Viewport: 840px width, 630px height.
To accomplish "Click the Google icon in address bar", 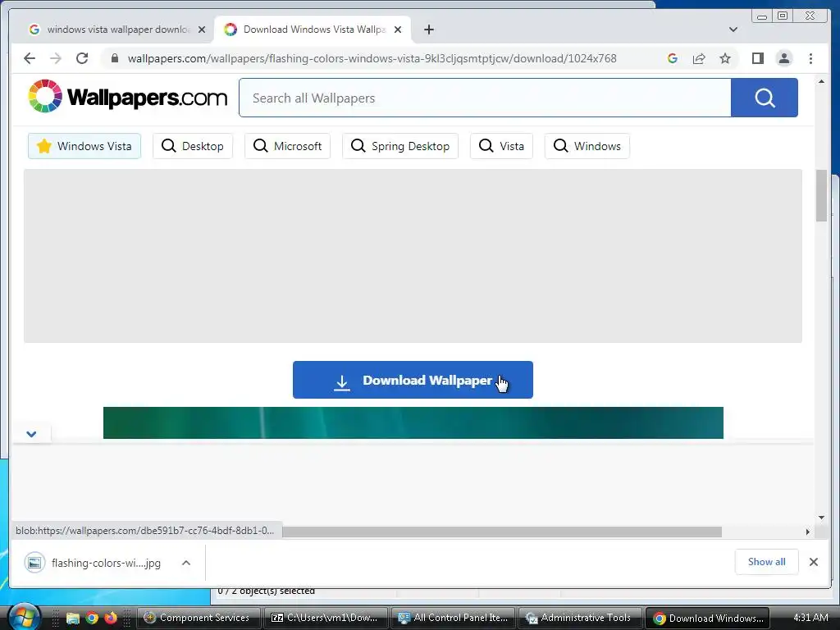I will pyautogui.click(x=673, y=58).
